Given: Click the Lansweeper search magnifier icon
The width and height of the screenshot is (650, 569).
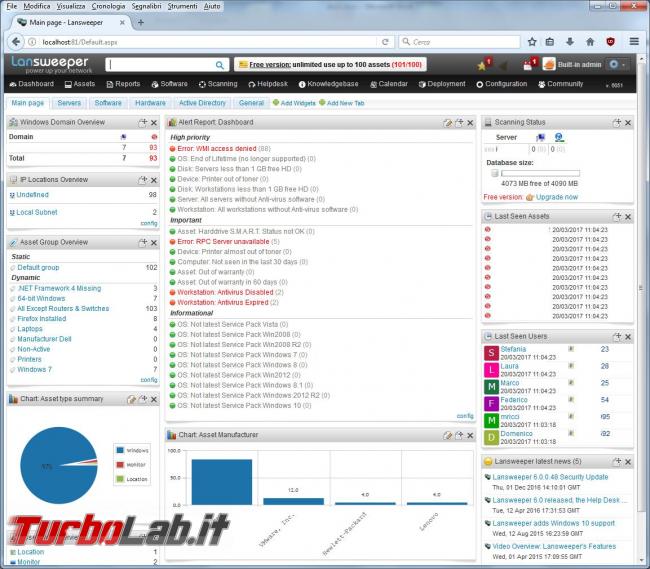Looking at the screenshot, I should click(x=219, y=65).
